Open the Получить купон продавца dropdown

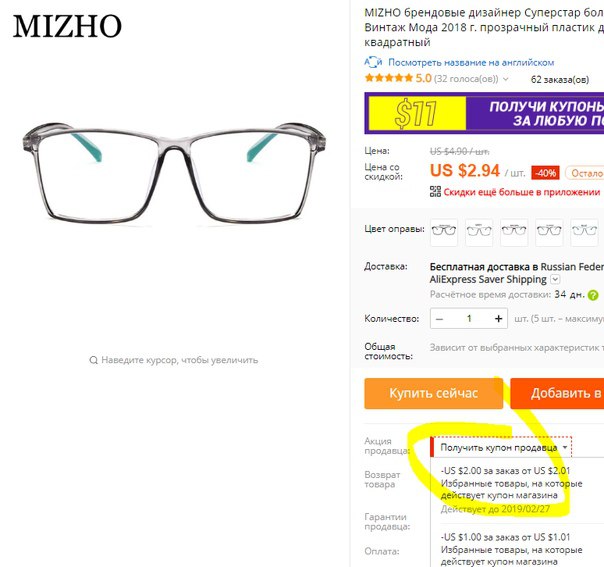pyautogui.click(x=501, y=447)
